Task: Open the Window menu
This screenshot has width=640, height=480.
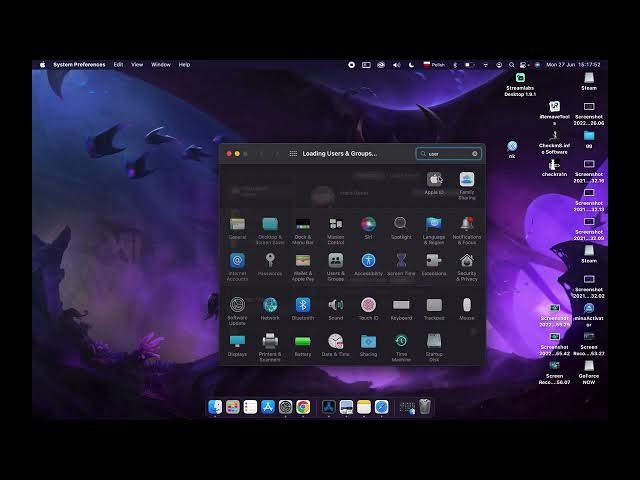Action: point(161,64)
